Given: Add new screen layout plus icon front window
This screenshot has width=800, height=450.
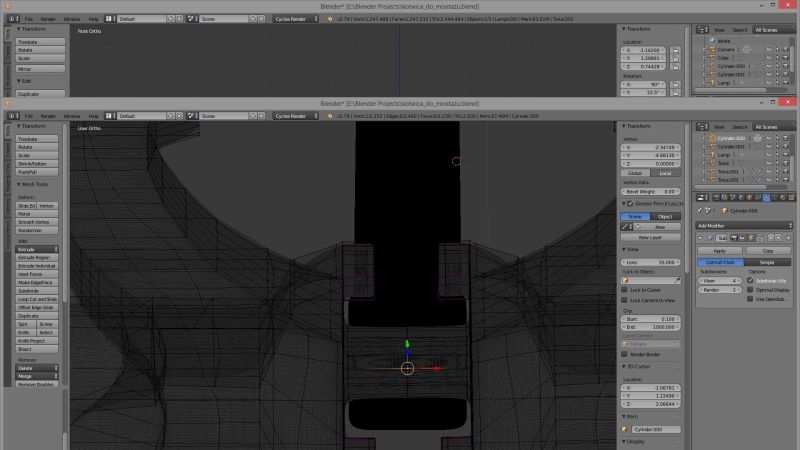Looking at the screenshot, I should click(x=171, y=116).
